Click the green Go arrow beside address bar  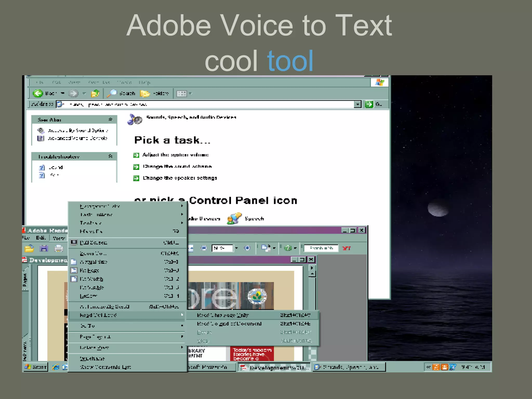point(369,104)
